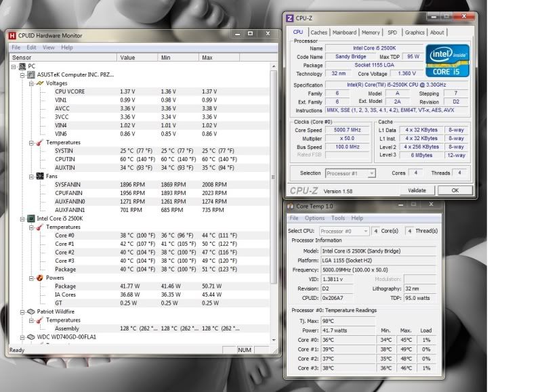
Task: Select the Patriot Wildfire drive icon
Action: tap(30, 311)
